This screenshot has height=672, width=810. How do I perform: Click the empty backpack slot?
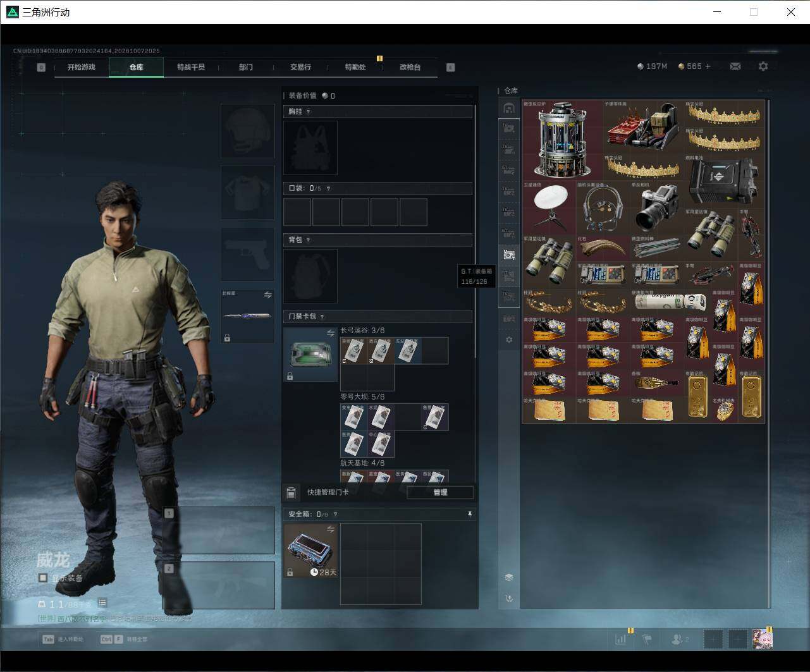point(310,276)
